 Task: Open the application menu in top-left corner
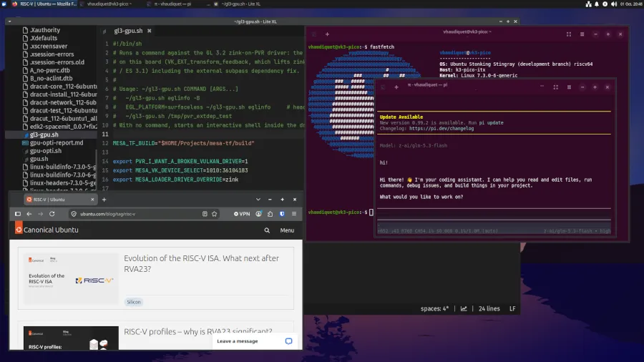click(4, 4)
